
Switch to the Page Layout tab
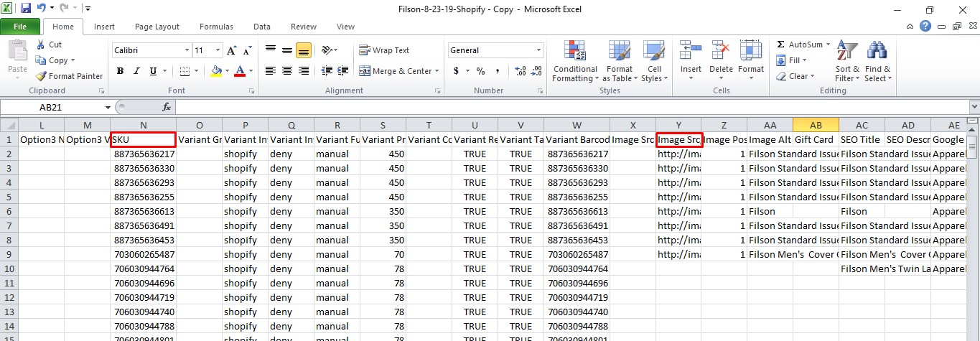point(157,27)
